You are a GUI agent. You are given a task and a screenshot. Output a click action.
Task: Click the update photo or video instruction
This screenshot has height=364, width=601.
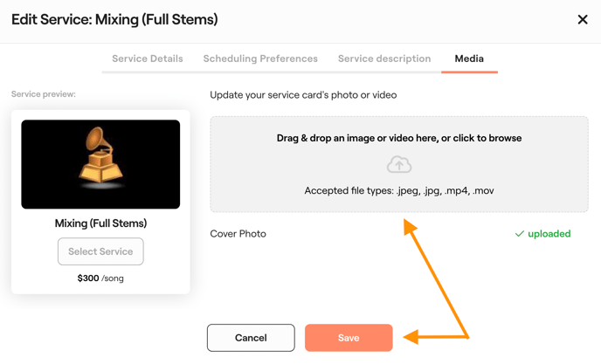click(303, 94)
